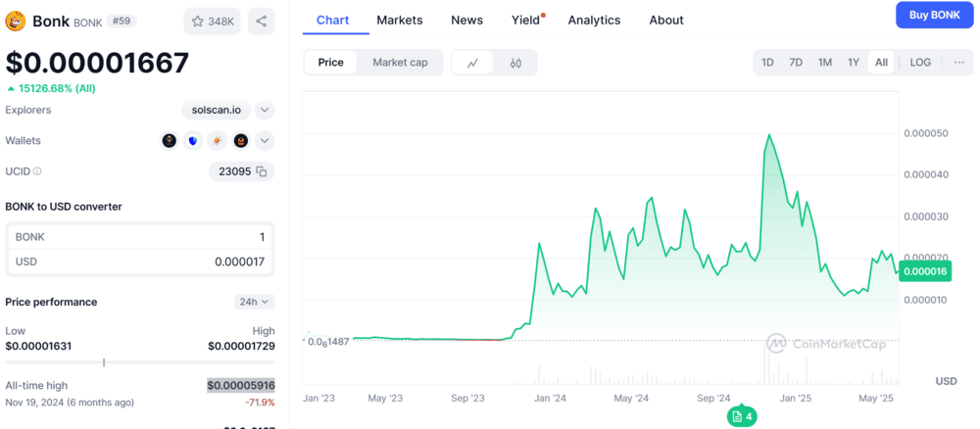Open the News tab

coord(466,20)
